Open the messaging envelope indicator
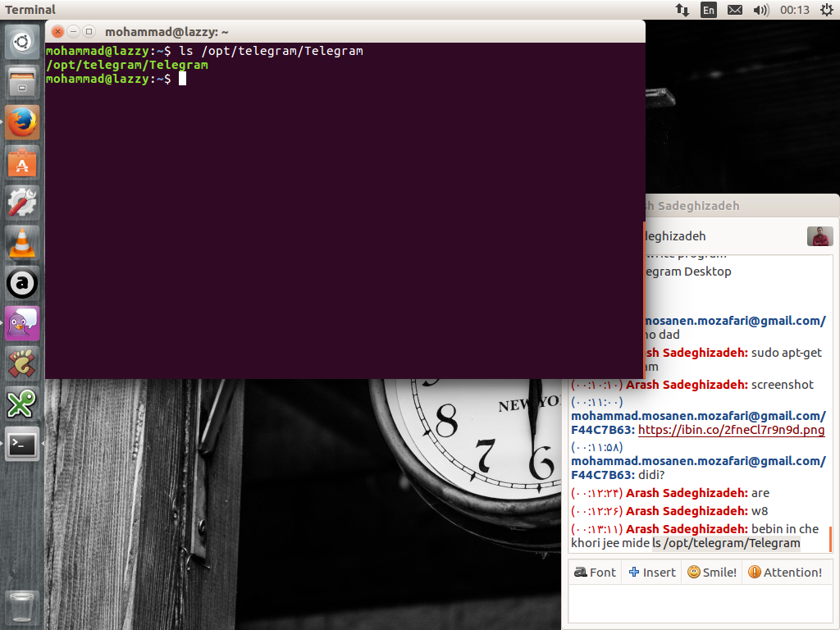 (734, 10)
